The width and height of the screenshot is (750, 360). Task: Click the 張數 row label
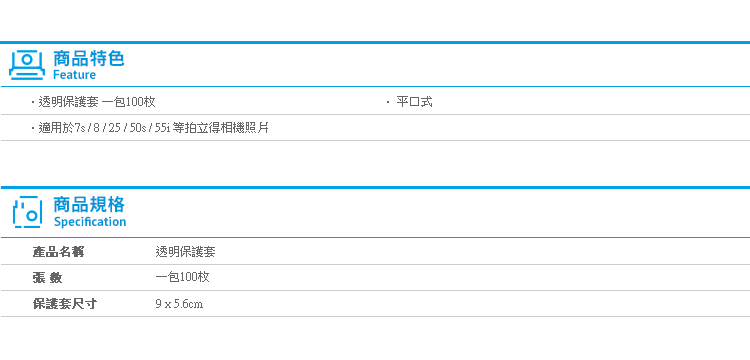(x=47, y=278)
